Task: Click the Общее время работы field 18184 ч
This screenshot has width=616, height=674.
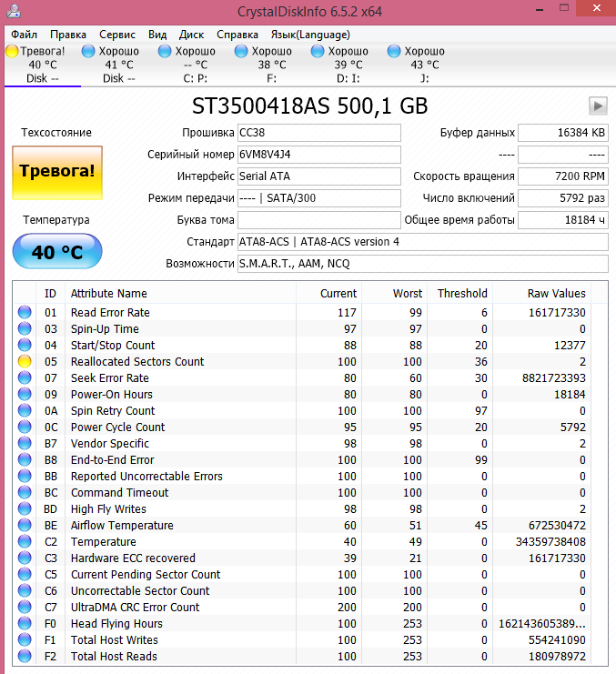Action: pos(563,219)
